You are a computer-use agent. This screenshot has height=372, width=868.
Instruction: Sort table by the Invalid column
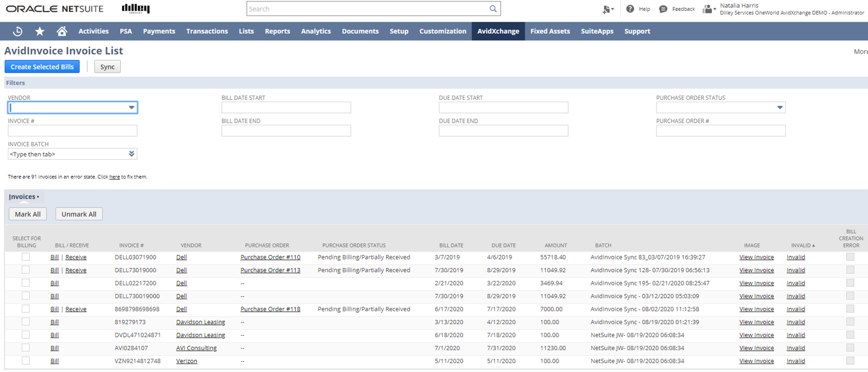tap(803, 246)
